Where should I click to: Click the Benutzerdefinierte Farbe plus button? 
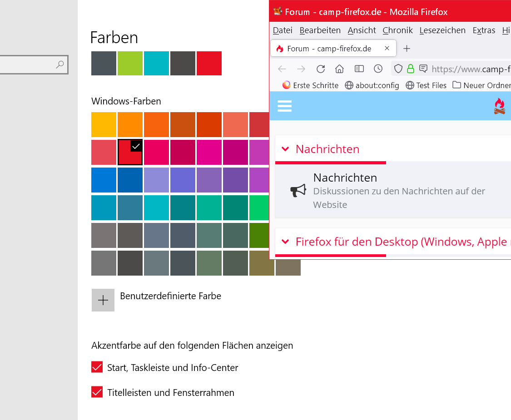point(103,300)
